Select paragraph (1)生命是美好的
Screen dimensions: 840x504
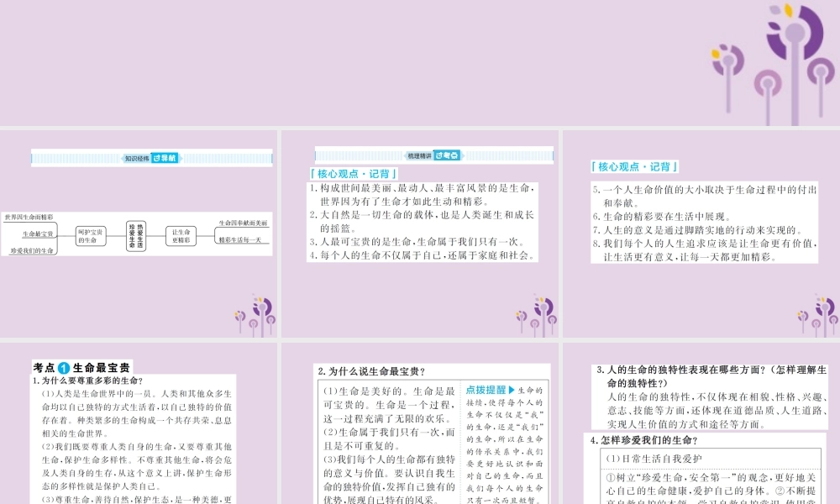(x=389, y=404)
